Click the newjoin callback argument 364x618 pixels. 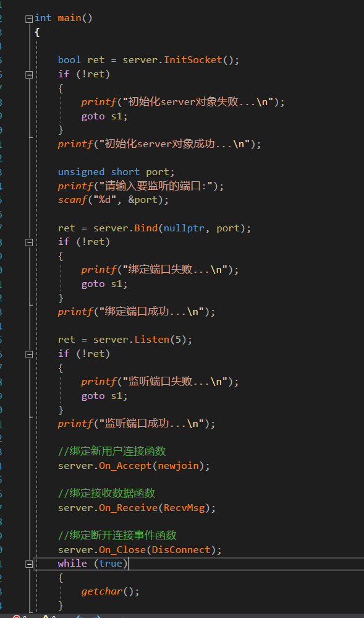pyautogui.click(x=178, y=466)
